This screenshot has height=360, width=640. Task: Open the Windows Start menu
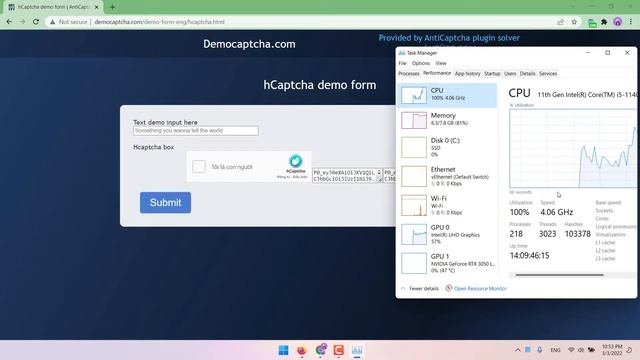point(283,350)
